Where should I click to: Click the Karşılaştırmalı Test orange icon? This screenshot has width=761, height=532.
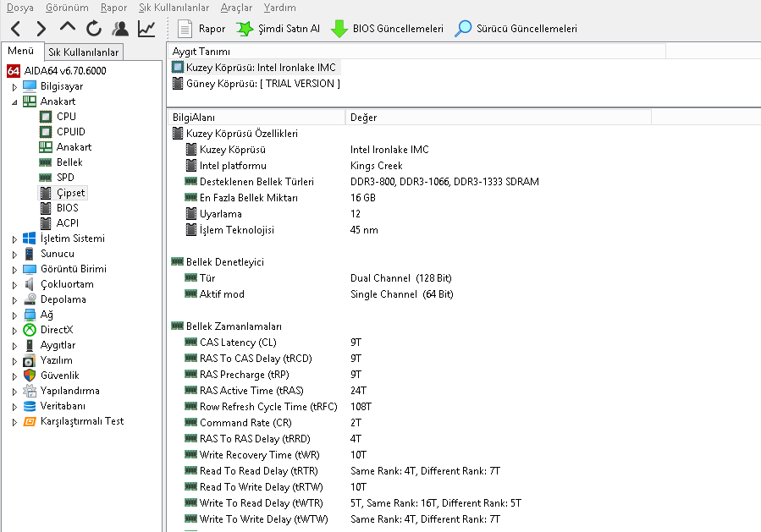30,421
